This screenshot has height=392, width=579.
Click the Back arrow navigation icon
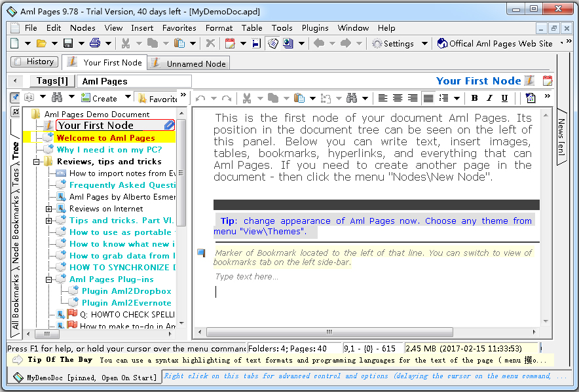(319, 44)
